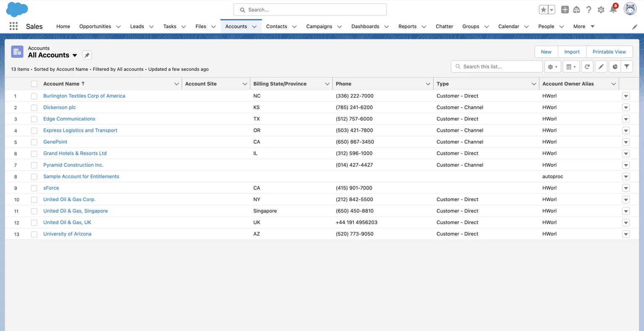This screenshot has width=644, height=331.
Task: Sort by the Account Name column header
Action: [61, 84]
